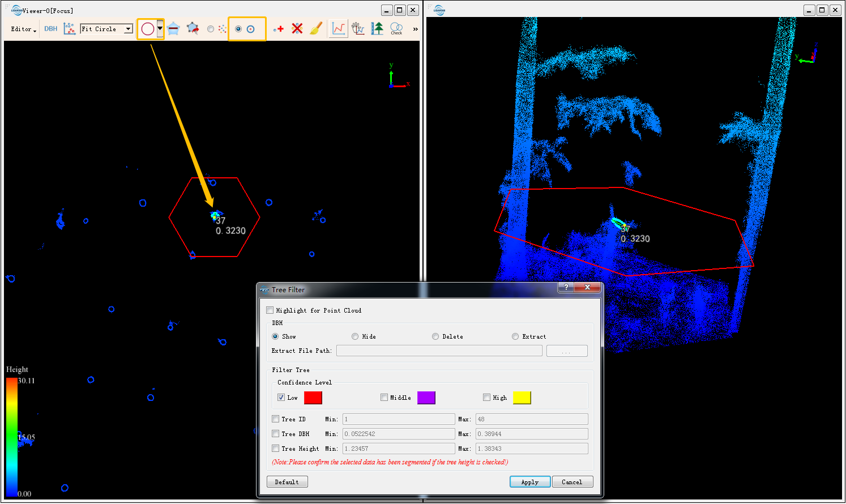Toggle Highlight for Point Cloud checkbox
846x504 pixels.
(x=270, y=310)
